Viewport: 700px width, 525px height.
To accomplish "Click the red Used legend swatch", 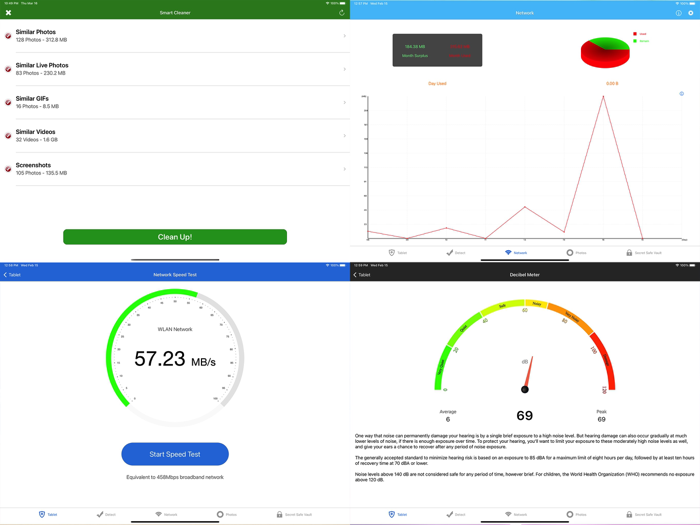I will click(635, 34).
